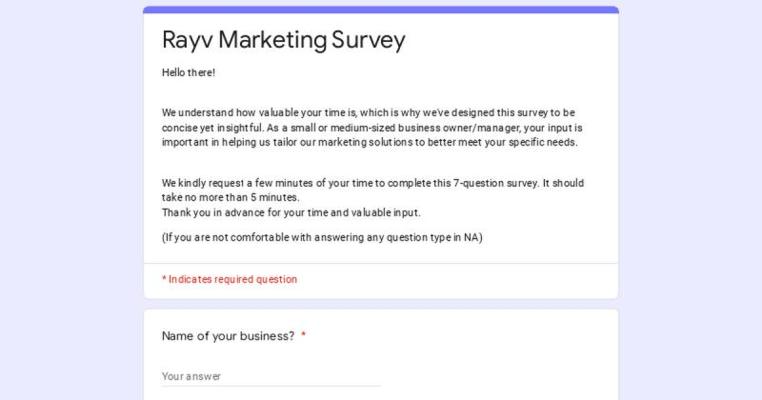Click the note about answering NA
Screen dimensions: 762x400
tap(322, 237)
